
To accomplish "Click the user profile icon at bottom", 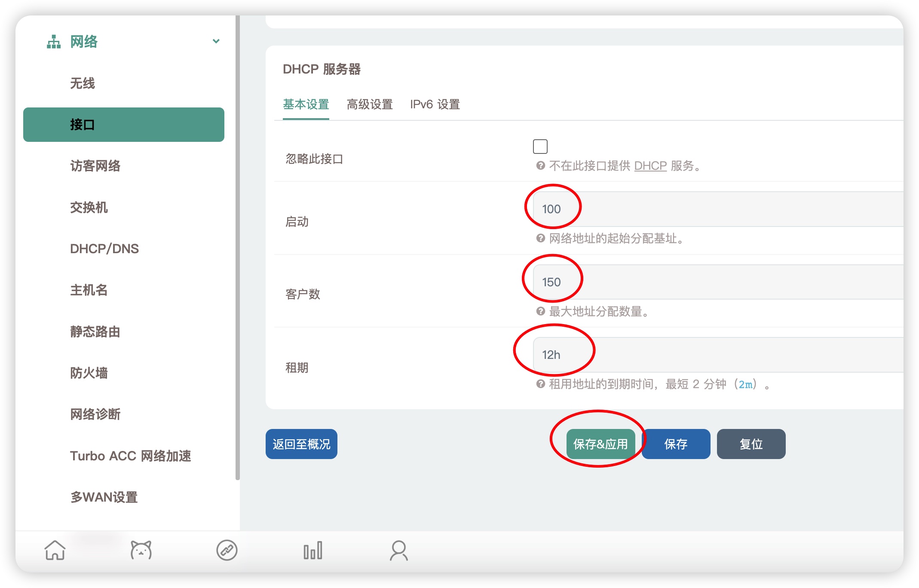I will click(x=399, y=551).
